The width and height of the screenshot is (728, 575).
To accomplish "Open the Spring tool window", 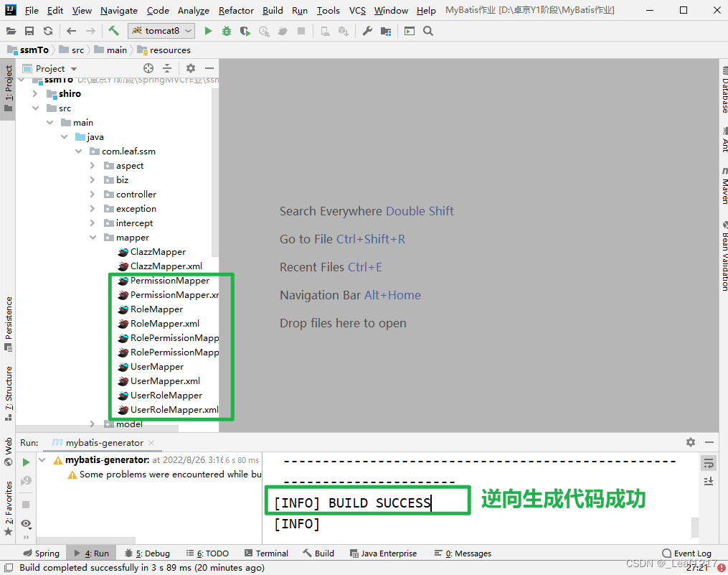I will 42,553.
